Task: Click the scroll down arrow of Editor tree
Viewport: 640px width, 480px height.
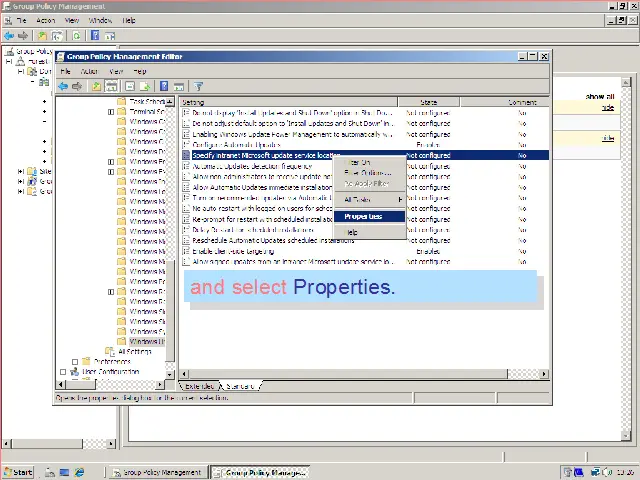Action: pyautogui.click(x=170, y=374)
